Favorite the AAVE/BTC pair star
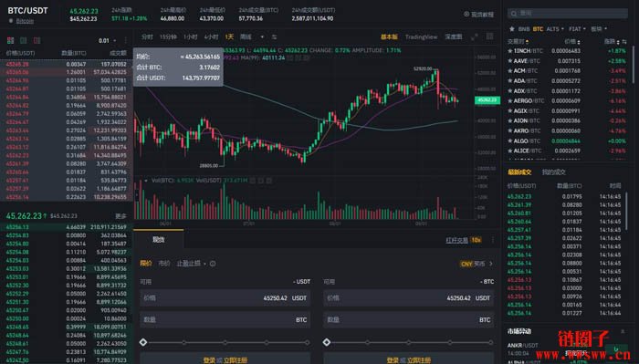Screen dimensions: 639x364 point(509,61)
